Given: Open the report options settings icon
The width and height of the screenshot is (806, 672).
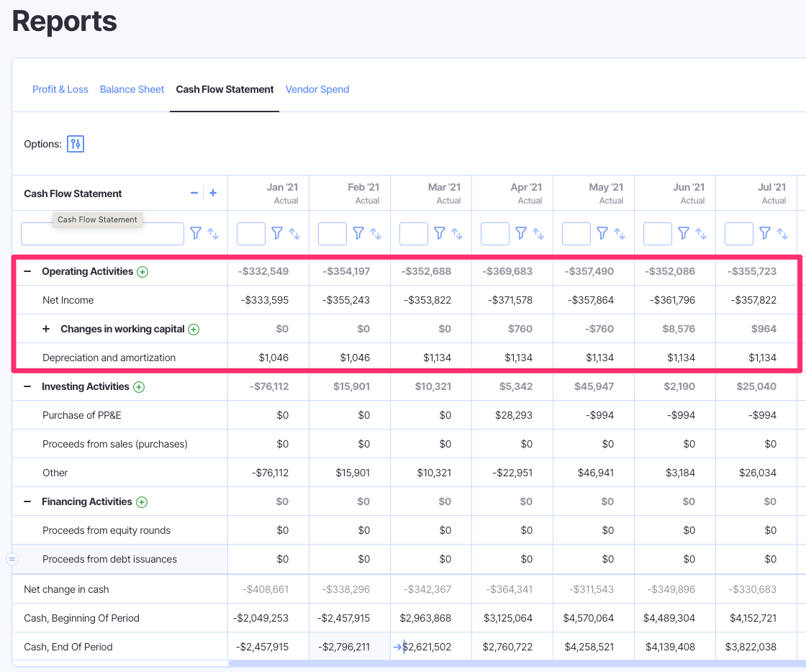Looking at the screenshot, I should click(x=76, y=144).
